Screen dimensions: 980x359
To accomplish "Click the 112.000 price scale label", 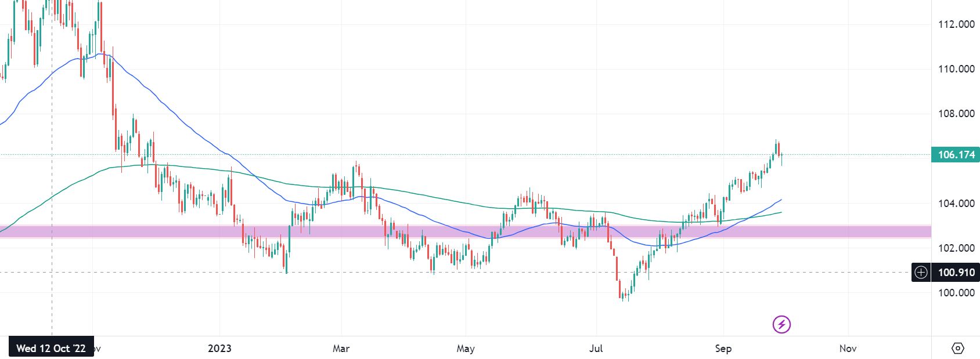I will [x=956, y=24].
